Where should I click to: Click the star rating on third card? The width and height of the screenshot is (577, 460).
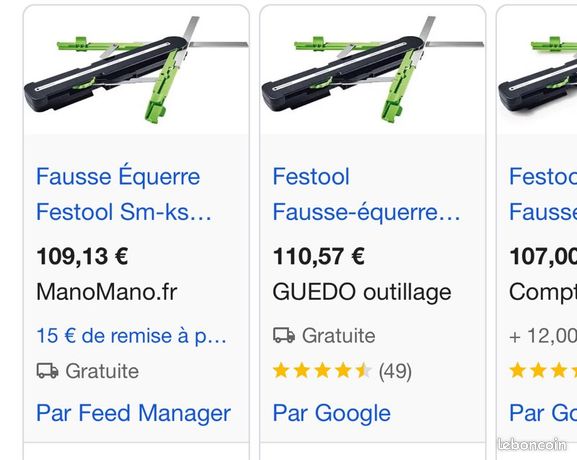point(543,371)
